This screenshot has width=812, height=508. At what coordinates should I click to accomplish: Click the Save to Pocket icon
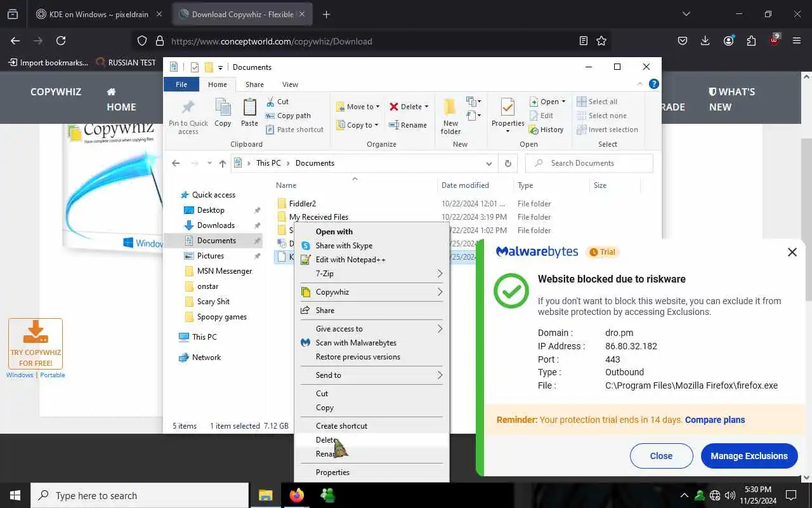[683, 41]
